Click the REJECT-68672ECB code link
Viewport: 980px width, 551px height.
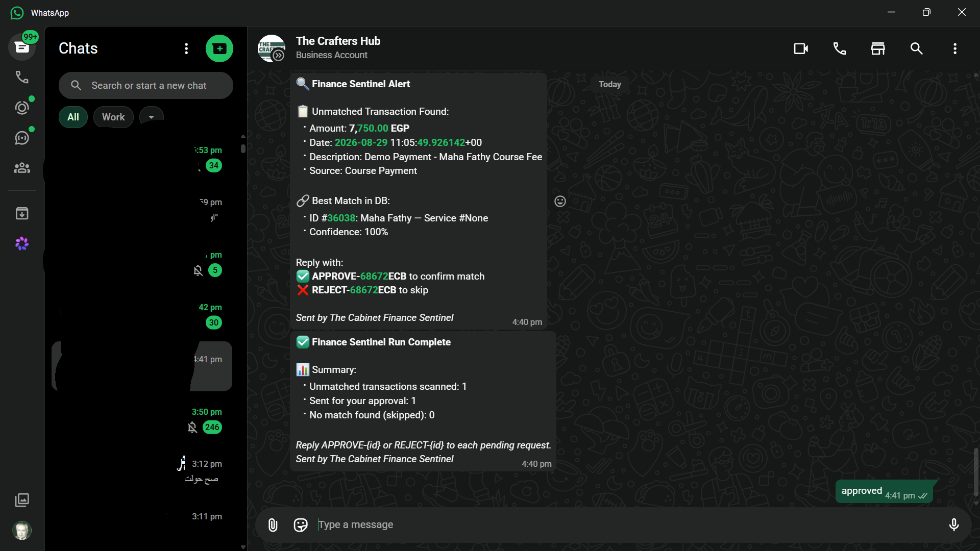363,290
